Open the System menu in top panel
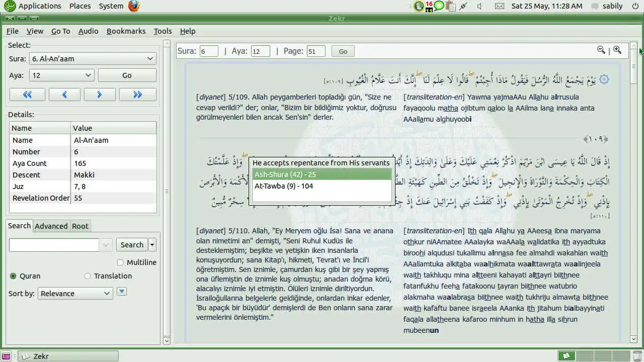 point(111,6)
